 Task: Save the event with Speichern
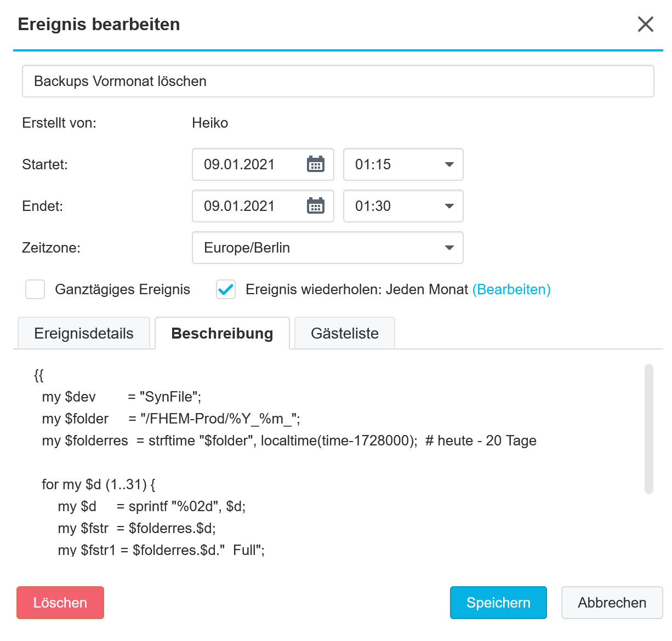pyautogui.click(x=498, y=603)
